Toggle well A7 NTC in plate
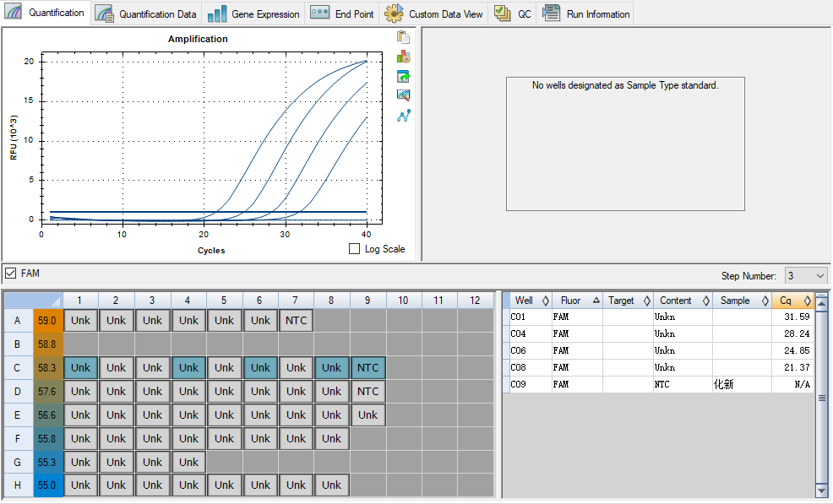Screen dimensions: 833x504 [x=296, y=320]
